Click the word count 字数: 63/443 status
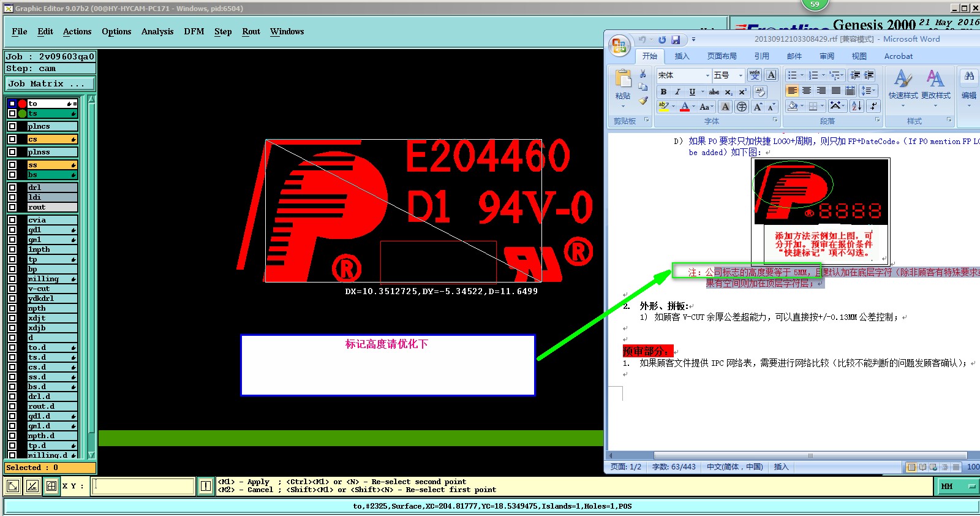The width and height of the screenshot is (980, 516). coord(674,467)
